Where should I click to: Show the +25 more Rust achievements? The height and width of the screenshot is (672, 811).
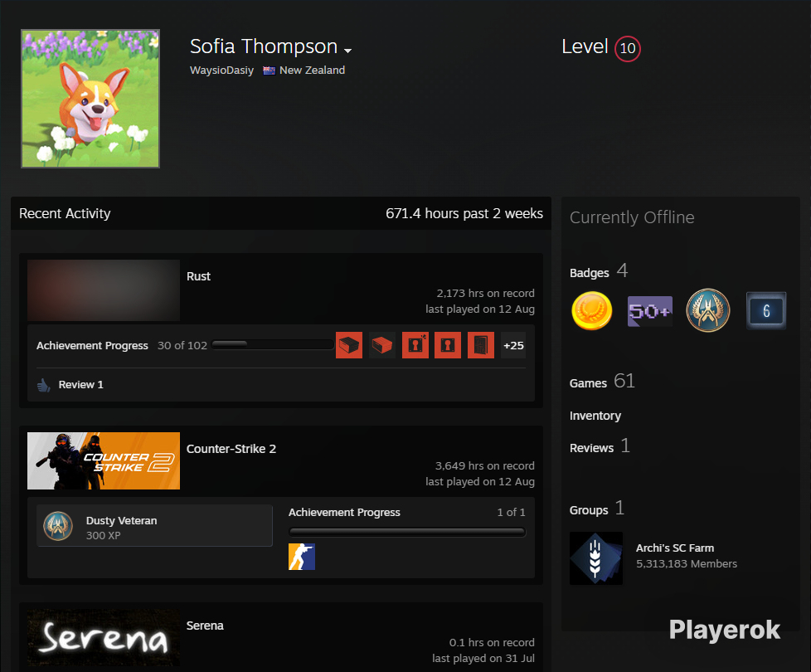click(513, 345)
